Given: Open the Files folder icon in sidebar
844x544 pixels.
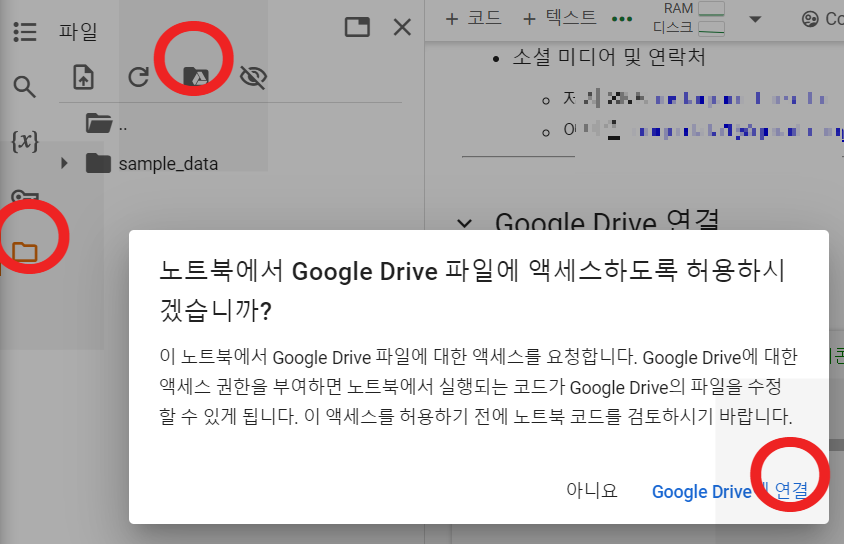Looking at the screenshot, I should coord(25,251).
